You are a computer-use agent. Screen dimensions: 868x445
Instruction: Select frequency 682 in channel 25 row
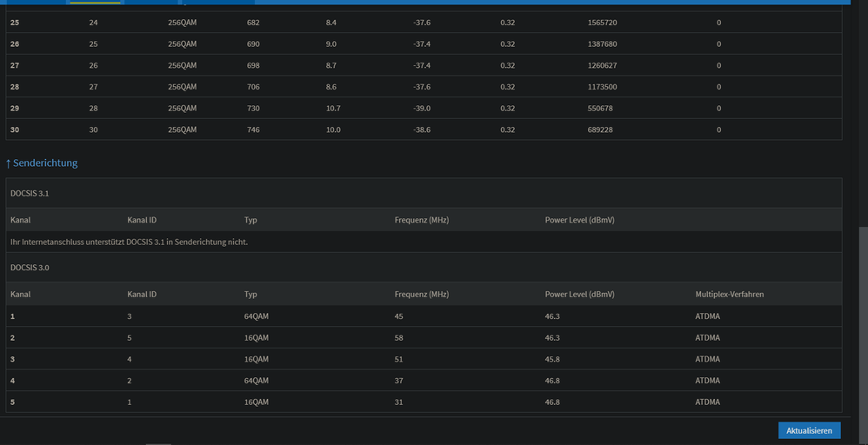click(253, 23)
